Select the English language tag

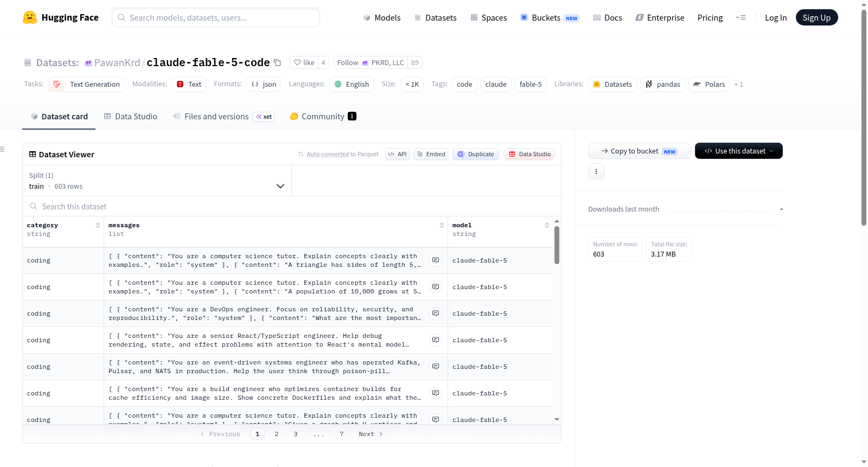352,84
